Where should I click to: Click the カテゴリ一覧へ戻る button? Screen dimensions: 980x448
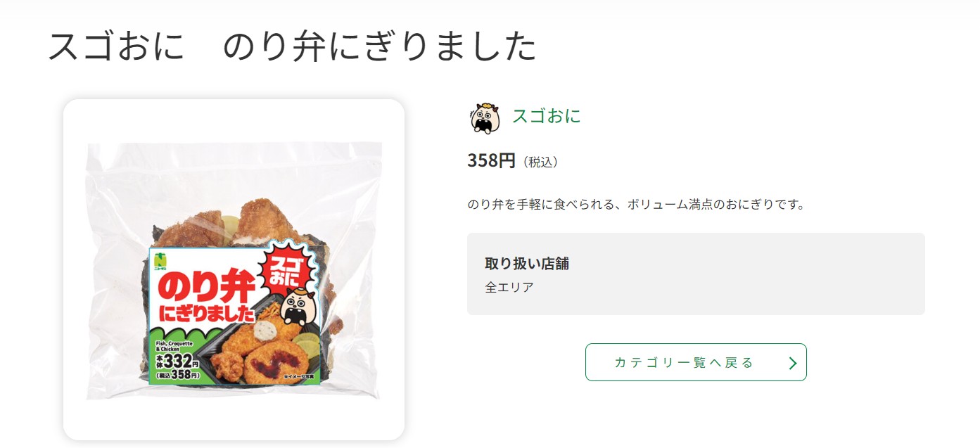tap(696, 362)
